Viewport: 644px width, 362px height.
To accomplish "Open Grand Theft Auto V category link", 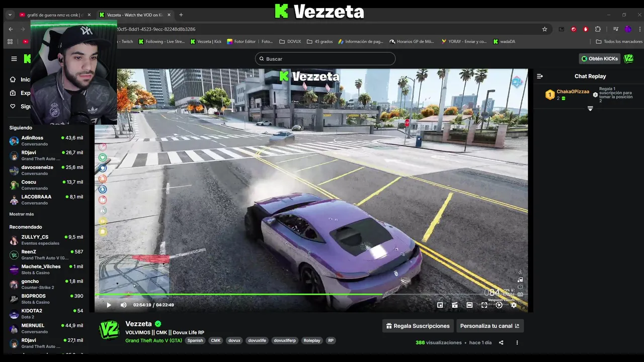I will (x=153, y=340).
